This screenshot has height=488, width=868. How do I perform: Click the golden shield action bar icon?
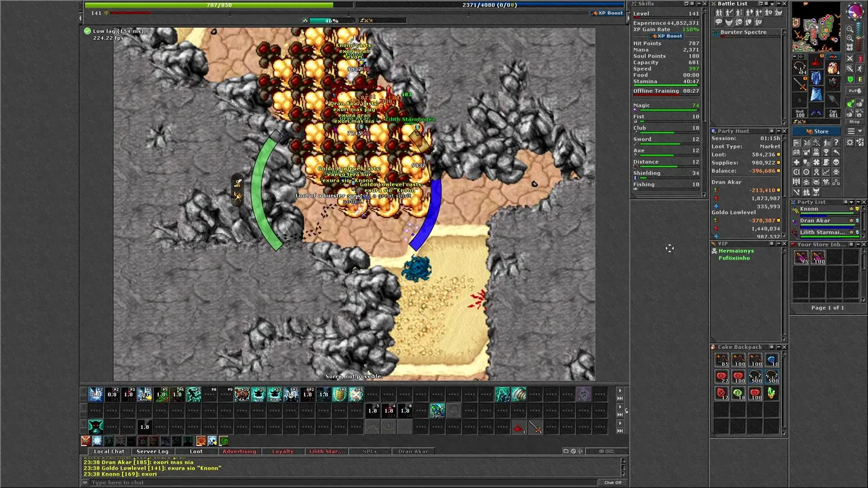click(340, 394)
